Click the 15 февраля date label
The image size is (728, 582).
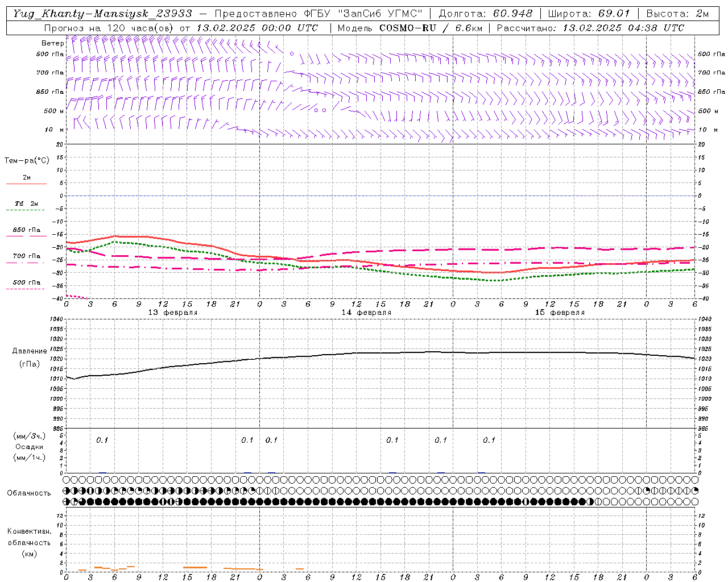coord(560,313)
